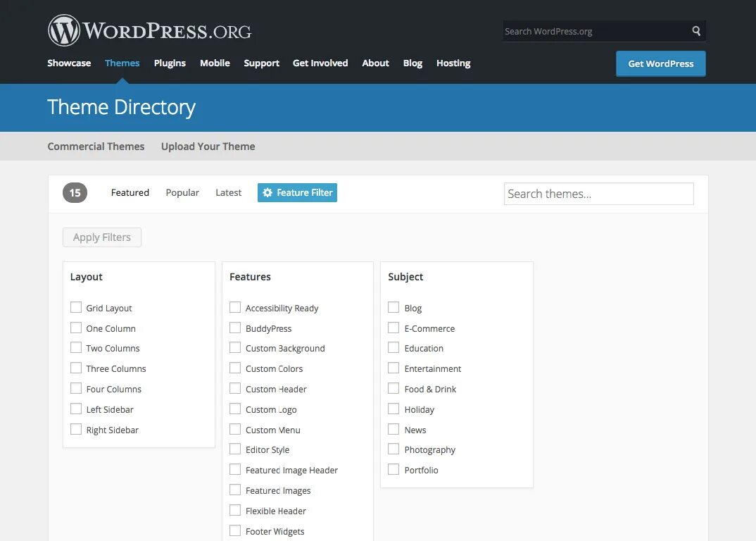756x541 pixels.
Task: Open the Showcase menu item
Action: [x=69, y=63]
